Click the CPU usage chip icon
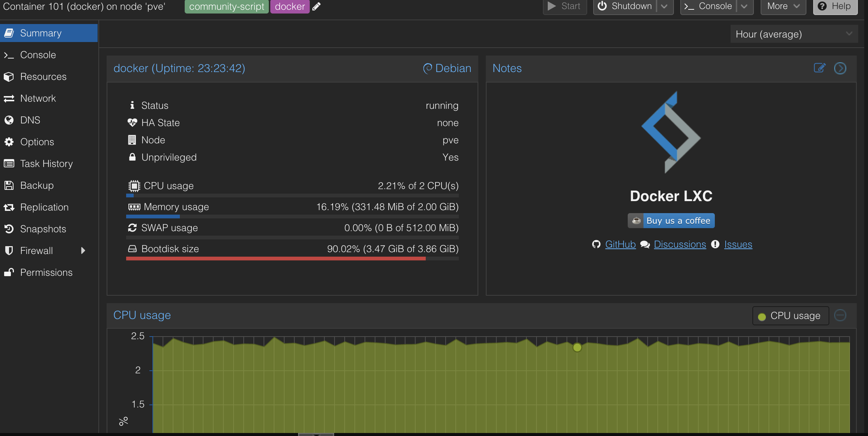 [134, 186]
